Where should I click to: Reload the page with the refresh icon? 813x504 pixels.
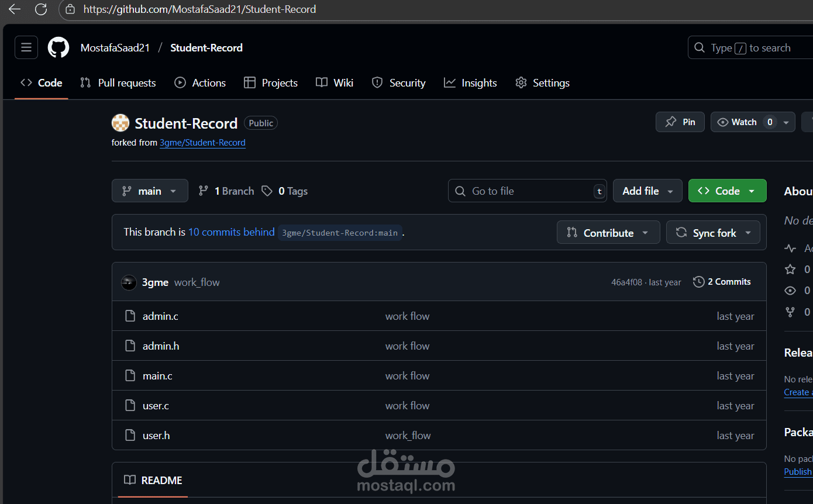[41, 9]
